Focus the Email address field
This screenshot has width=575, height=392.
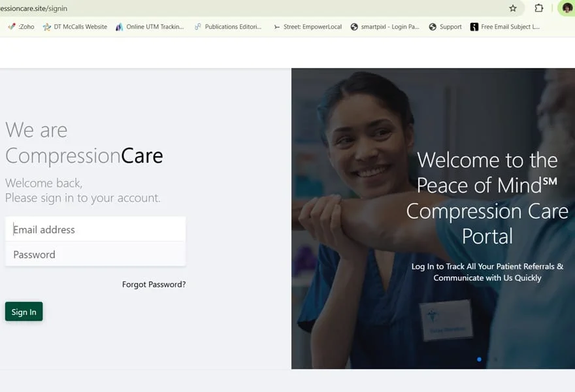95,229
